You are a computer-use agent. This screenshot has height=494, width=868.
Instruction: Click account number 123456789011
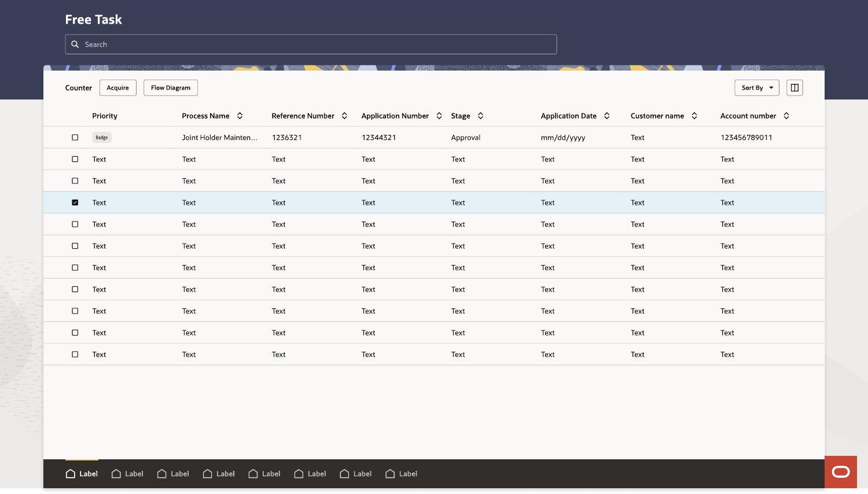(746, 138)
